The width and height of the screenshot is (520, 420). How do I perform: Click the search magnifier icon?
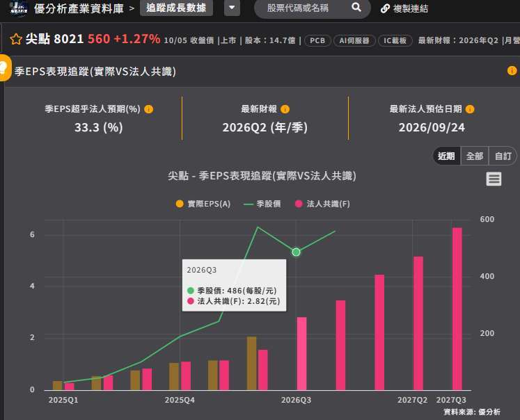coord(356,7)
